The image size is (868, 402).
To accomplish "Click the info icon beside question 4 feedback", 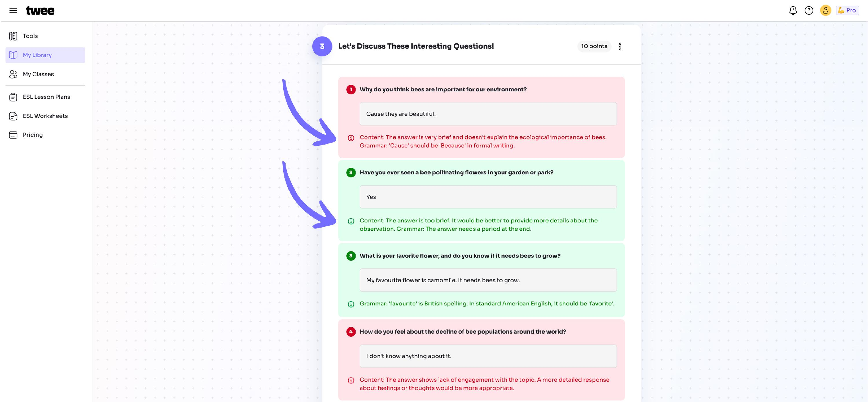I will pyautogui.click(x=351, y=380).
